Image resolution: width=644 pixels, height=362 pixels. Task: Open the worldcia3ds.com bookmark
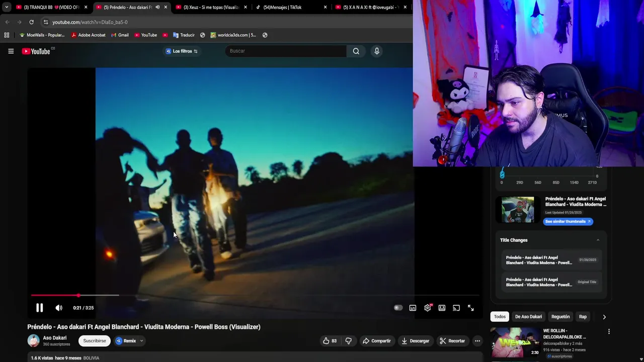[x=233, y=35]
